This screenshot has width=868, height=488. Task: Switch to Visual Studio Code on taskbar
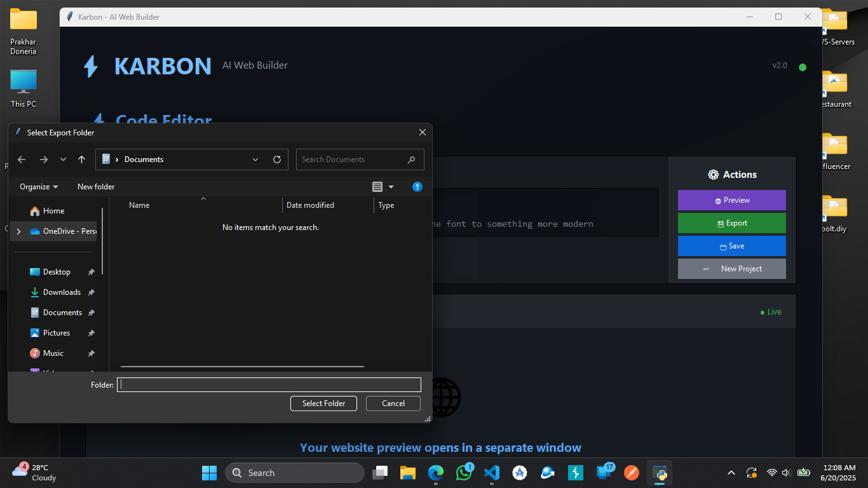pyautogui.click(x=491, y=473)
